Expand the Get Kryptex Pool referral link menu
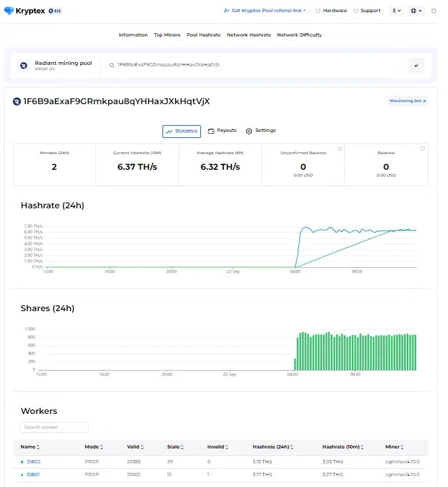 tap(265, 11)
